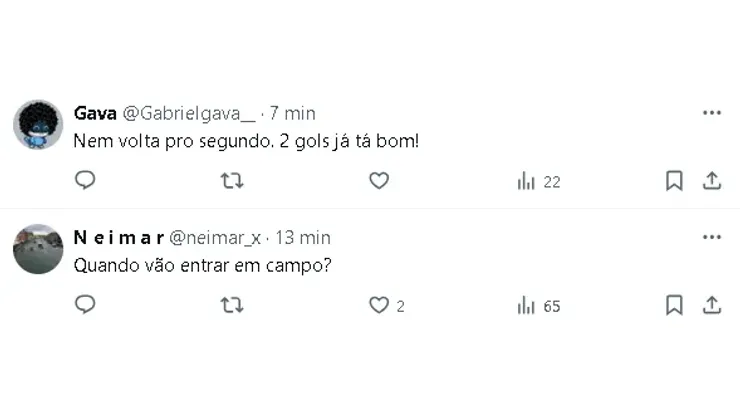Like the tweet from Gava
This screenshot has height=416, width=740.
[379, 180]
